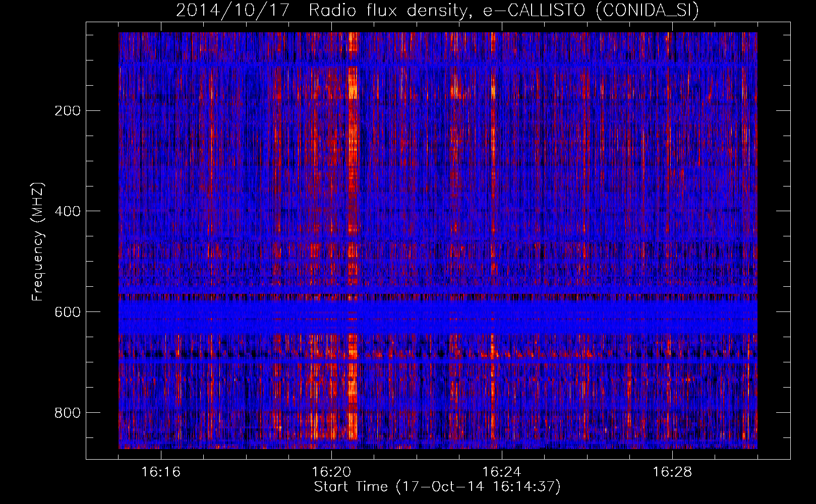Click the 16:28 time tick label
816x504 pixels.
click(x=672, y=472)
